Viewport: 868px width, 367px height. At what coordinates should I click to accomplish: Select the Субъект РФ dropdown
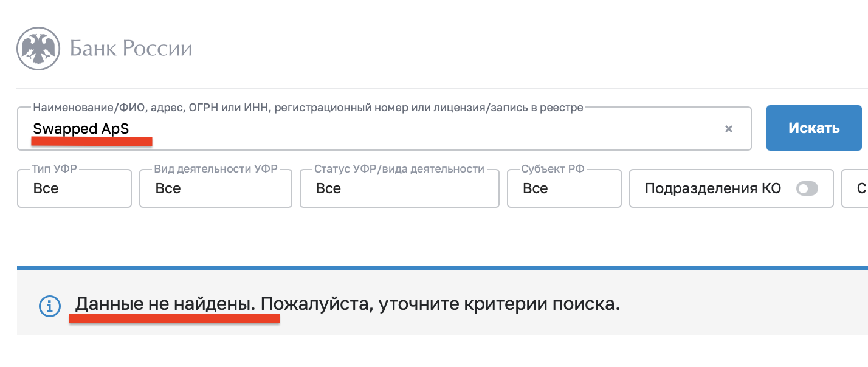pos(564,188)
